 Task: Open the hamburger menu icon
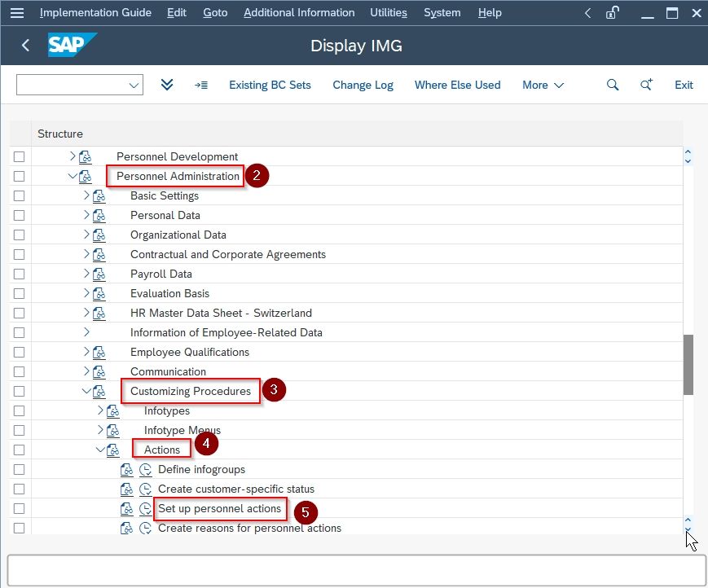click(17, 13)
